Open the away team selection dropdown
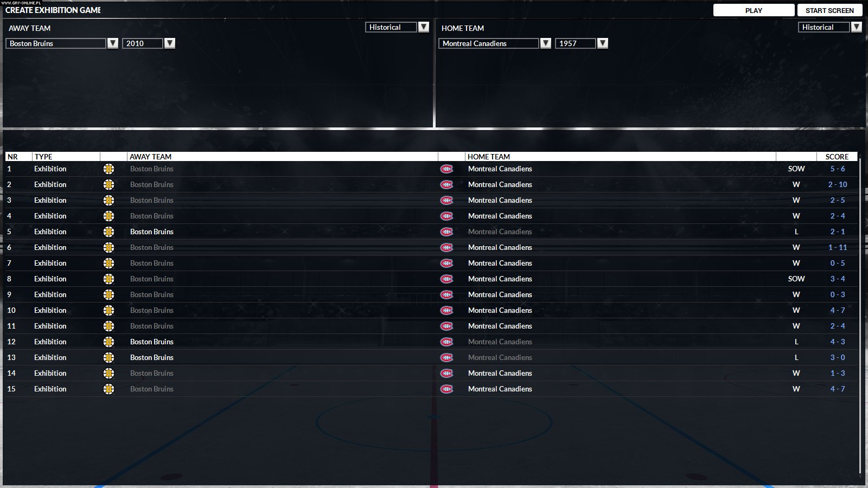Viewport: 868px width, 488px height. tap(113, 43)
